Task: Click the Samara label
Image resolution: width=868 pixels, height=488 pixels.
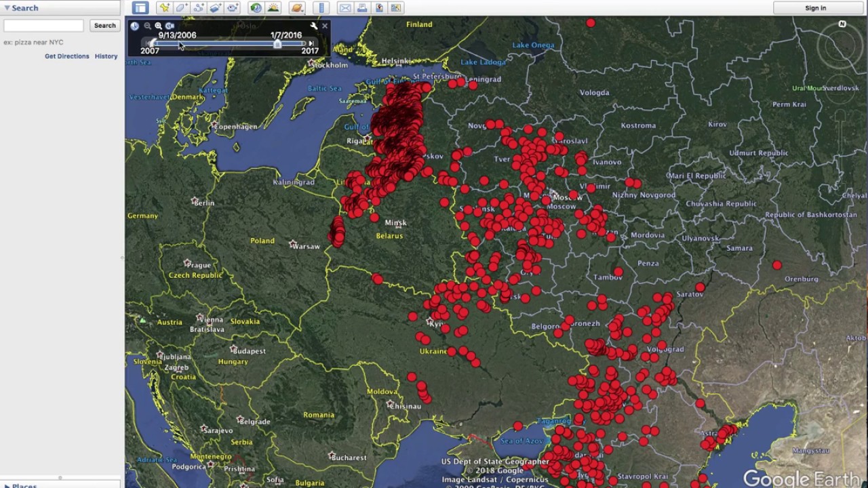Action: pos(738,248)
